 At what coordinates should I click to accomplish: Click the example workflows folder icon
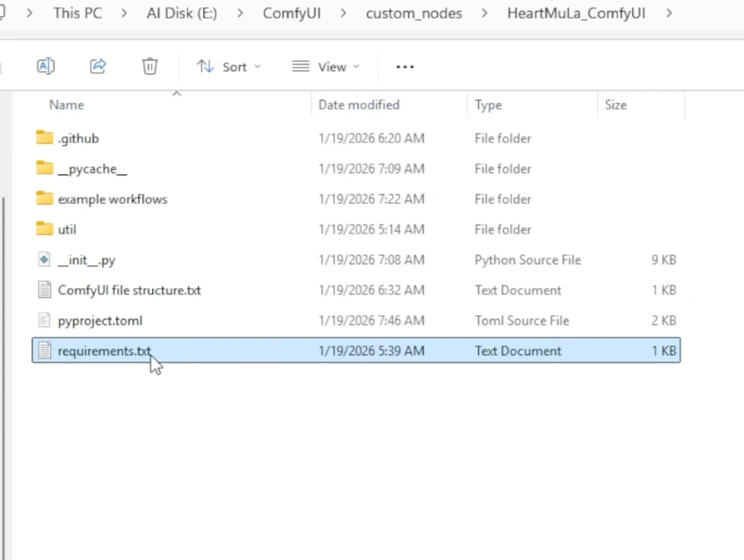[46, 199]
